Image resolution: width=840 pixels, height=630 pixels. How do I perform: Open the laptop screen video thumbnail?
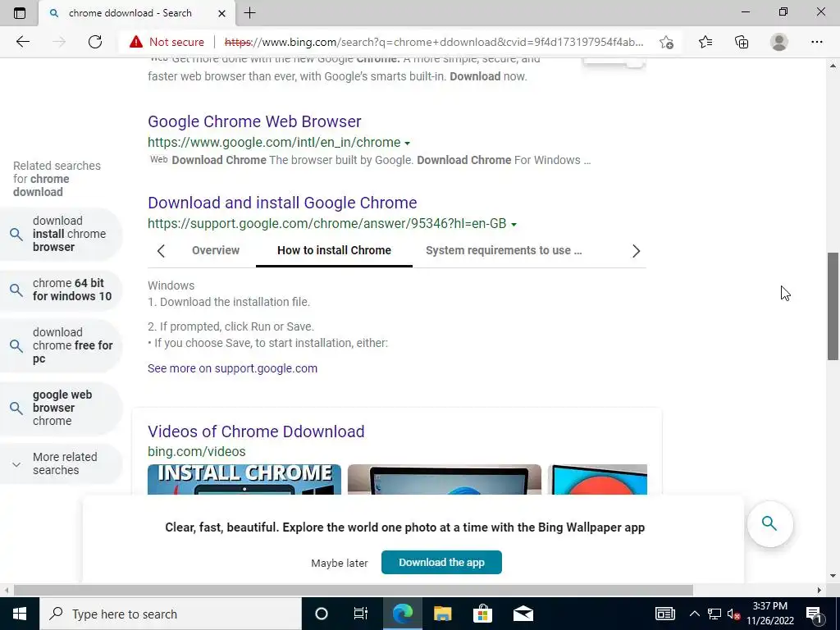444,479
